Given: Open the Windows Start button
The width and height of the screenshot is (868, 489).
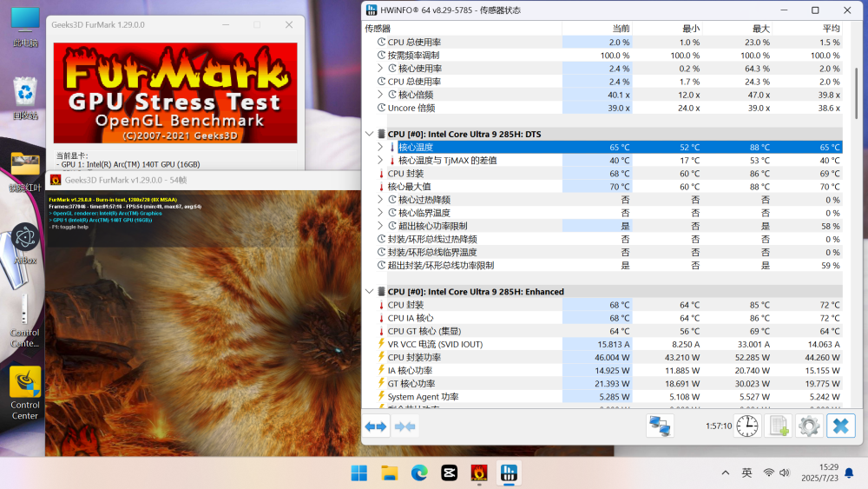Looking at the screenshot, I should click(359, 473).
